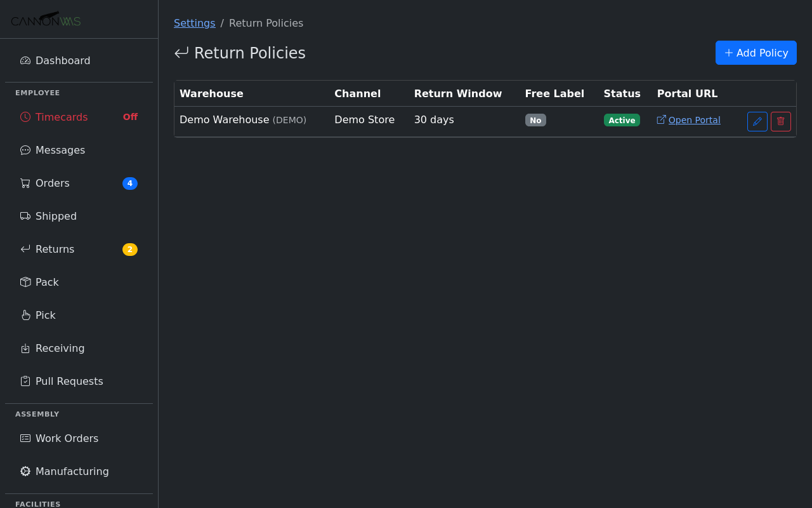Select the Pull Requests clipboard icon
Screen dimensions: 812x508
24,381
